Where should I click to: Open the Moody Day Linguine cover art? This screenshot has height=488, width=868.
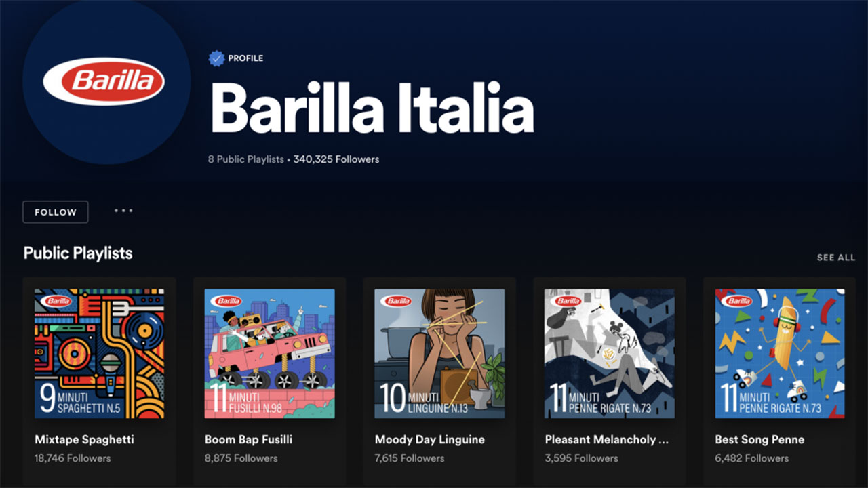click(x=440, y=354)
